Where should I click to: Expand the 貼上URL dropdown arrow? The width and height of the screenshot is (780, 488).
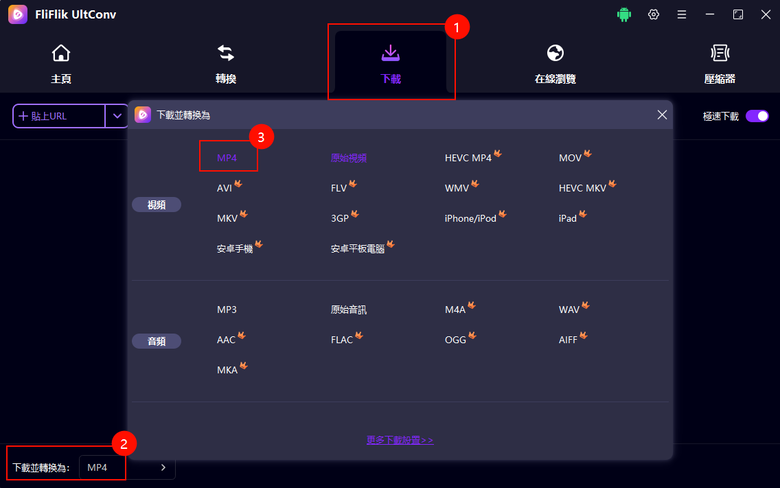click(x=117, y=116)
